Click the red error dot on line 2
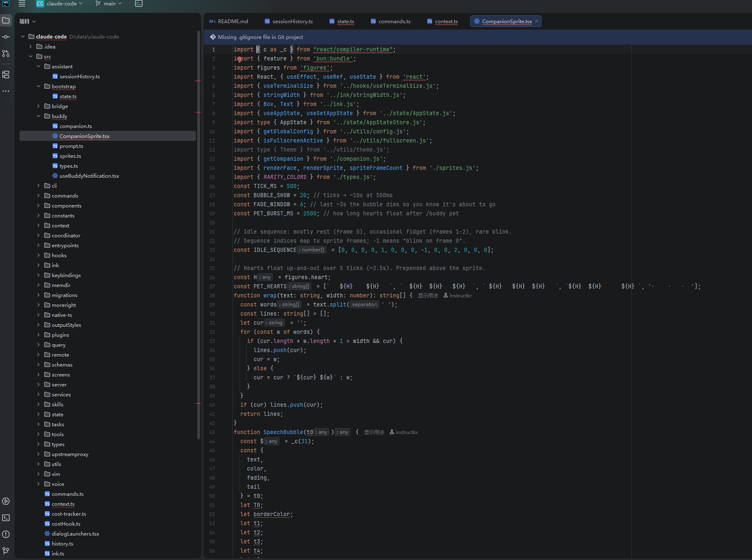The image size is (752, 560). (239, 59)
